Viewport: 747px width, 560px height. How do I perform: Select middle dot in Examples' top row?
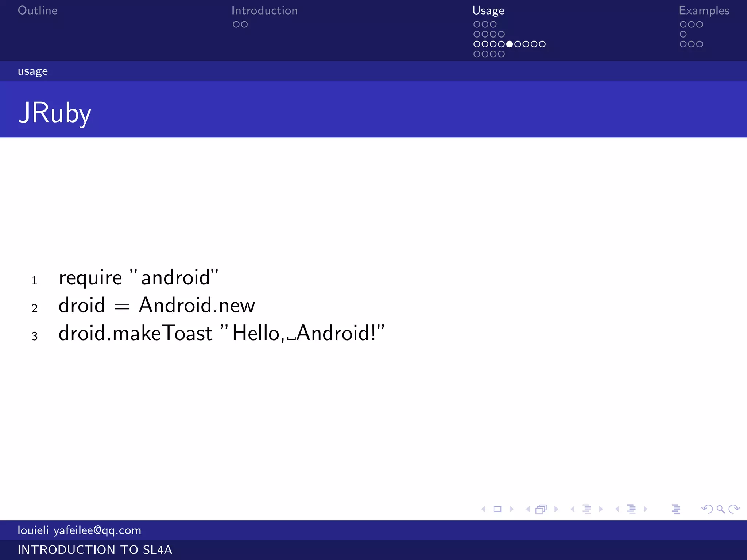(691, 24)
